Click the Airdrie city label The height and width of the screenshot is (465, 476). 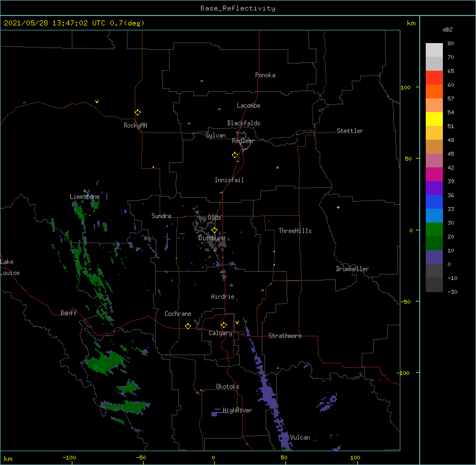(223, 297)
